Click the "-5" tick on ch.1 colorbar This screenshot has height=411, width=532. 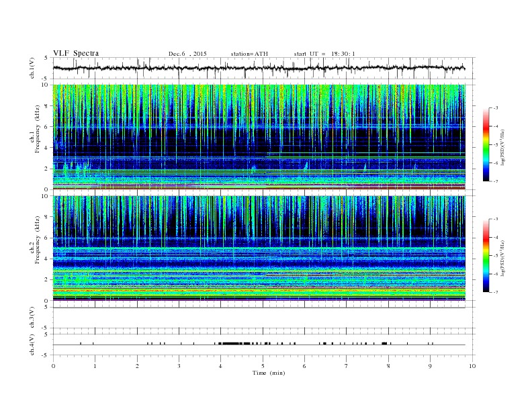(x=496, y=145)
